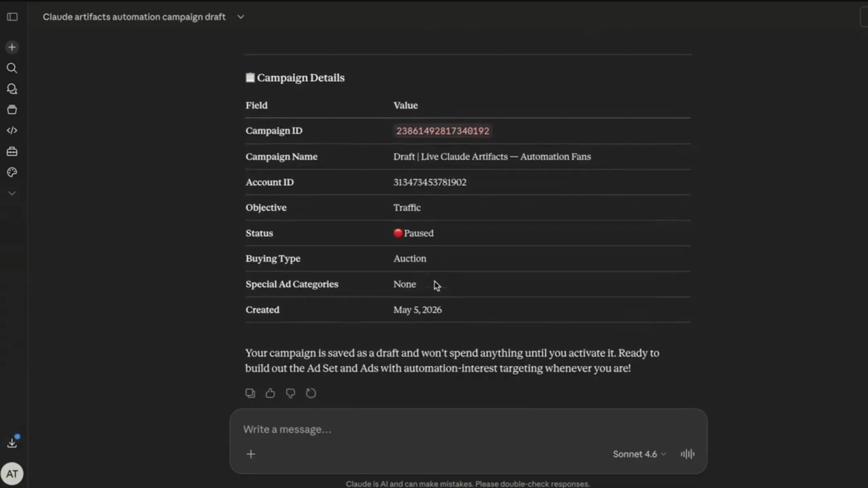The width and height of the screenshot is (868, 488).
Task: Click the Campaign ID code value
Action: (442, 131)
